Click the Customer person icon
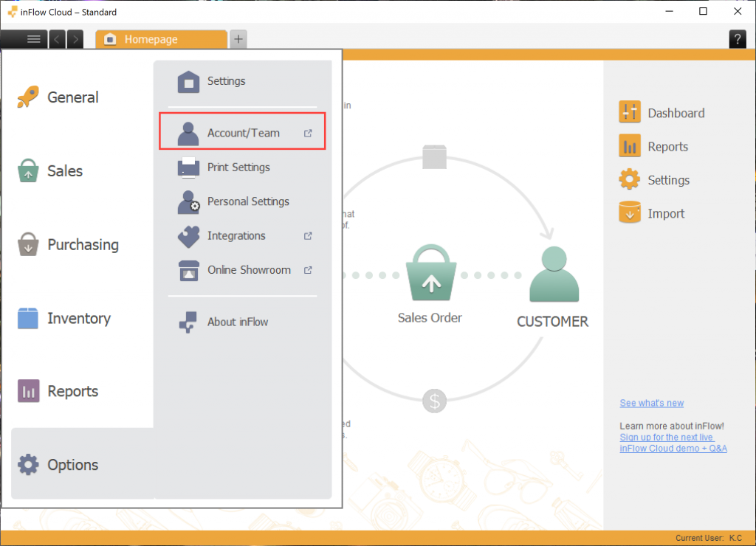The width and height of the screenshot is (756, 546). 554,274
